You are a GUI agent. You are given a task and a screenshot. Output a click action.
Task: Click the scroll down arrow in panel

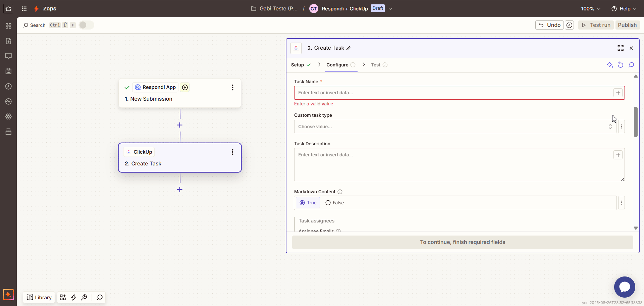click(x=636, y=228)
